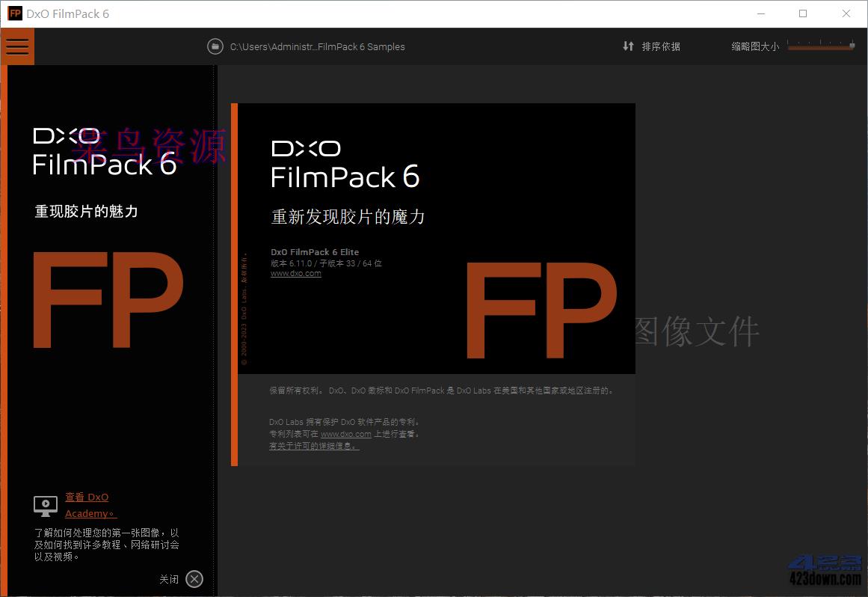Click 关闭 to dismiss the welcome panel
The image size is (868, 597).
click(x=170, y=578)
